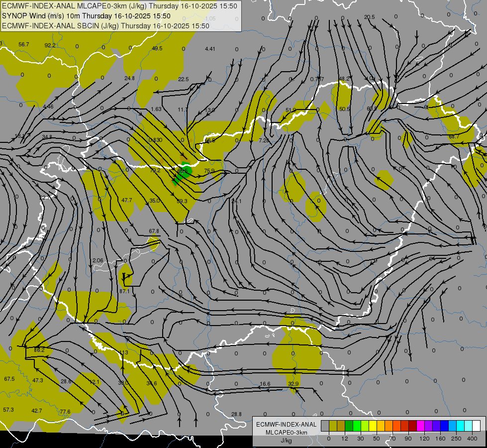This screenshot has width=487, height=448.
Task: Click the legend tick value 12
Action: [x=344, y=439]
